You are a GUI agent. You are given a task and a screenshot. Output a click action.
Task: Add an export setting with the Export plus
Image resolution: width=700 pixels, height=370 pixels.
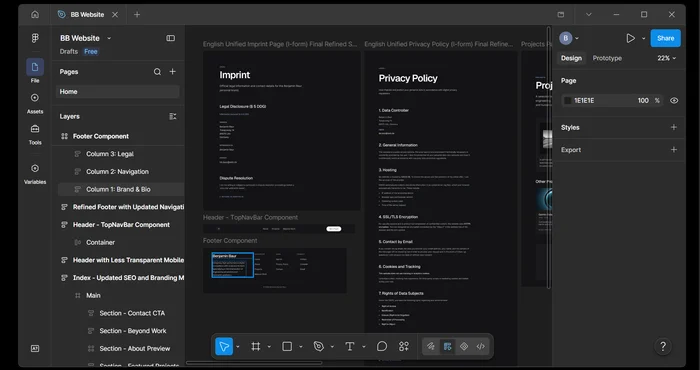674,150
